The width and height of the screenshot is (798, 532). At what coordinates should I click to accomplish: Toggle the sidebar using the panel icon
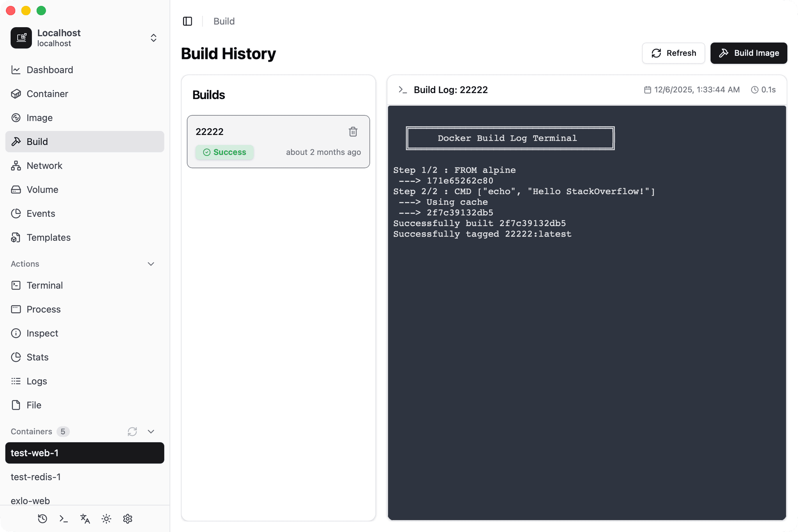[x=187, y=21]
